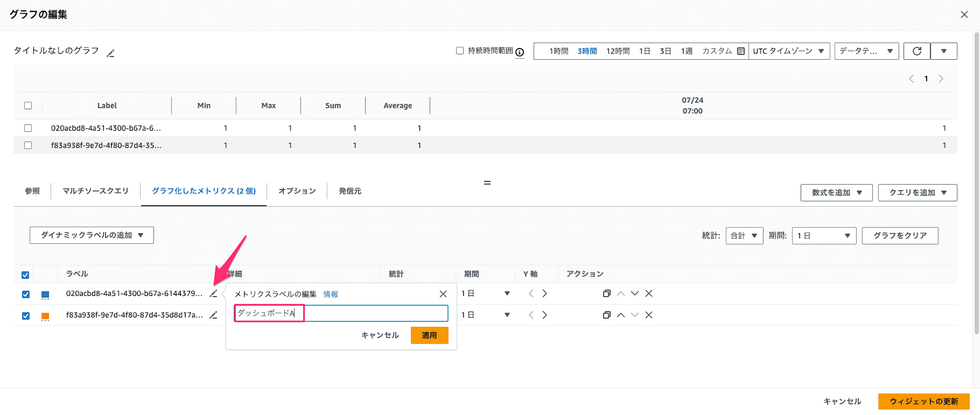Enable the persist time range checkbox

460,50
